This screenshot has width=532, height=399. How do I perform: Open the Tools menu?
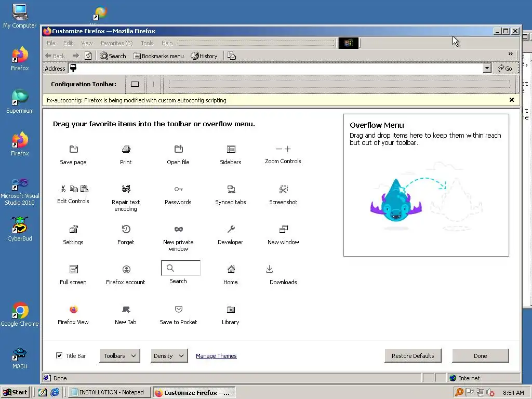point(147,43)
